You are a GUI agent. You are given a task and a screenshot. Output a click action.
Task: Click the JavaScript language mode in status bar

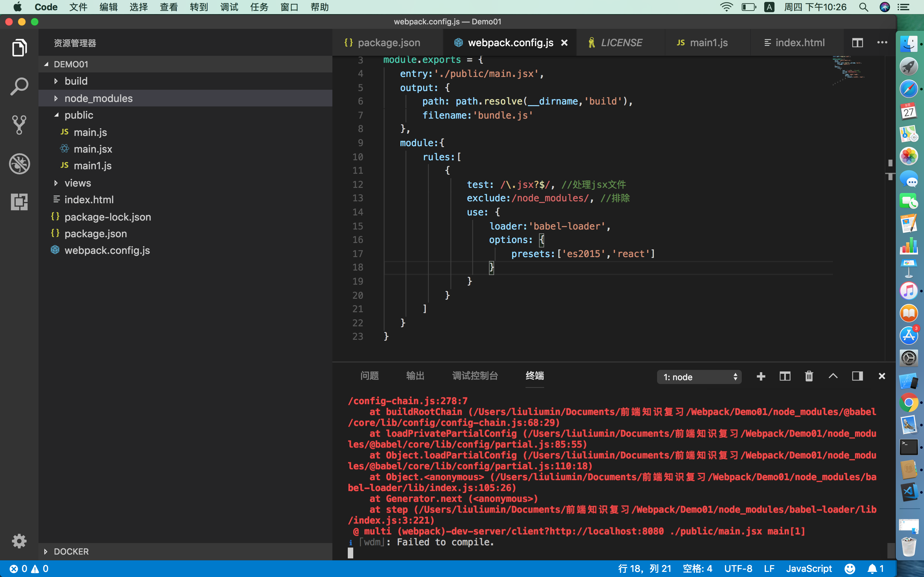coord(809,569)
